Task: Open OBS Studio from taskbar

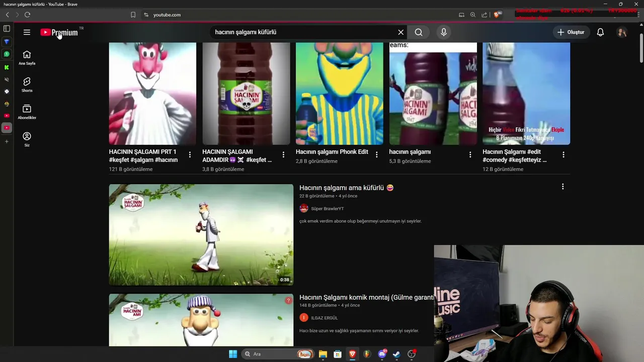Action: [x=412, y=354]
